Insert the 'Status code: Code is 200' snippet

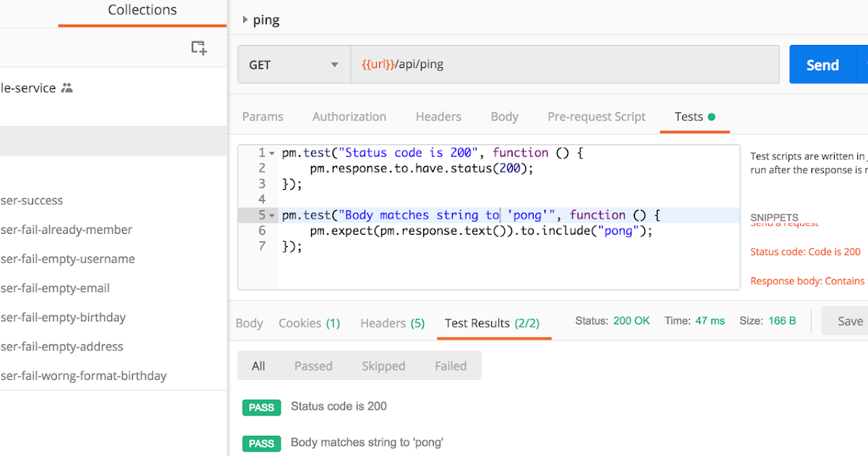(806, 252)
